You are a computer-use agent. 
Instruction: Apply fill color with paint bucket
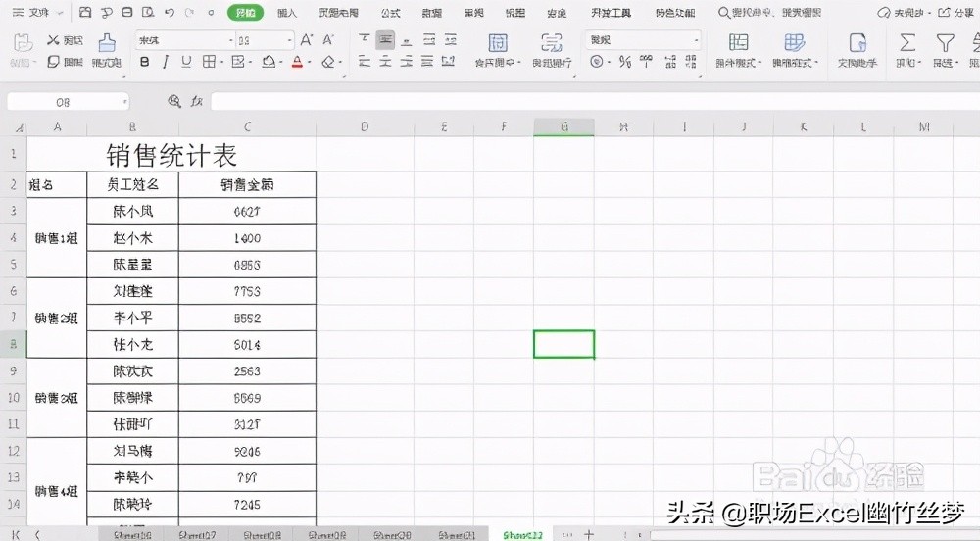[x=269, y=61]
